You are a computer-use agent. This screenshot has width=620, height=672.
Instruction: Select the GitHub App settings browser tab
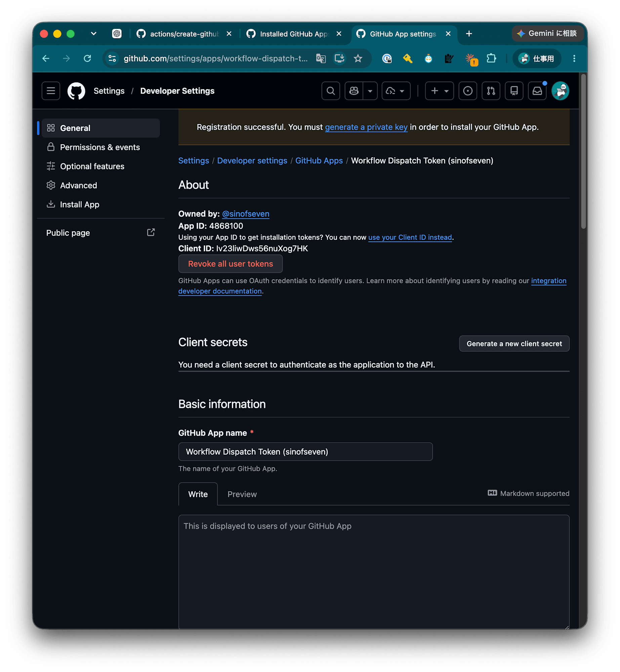(x=403, y=34)
